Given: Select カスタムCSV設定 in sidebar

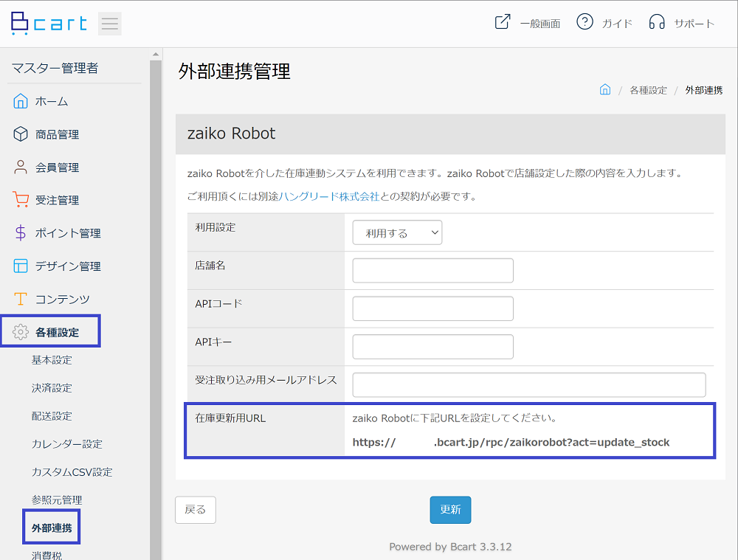Looking at the screenshot, I should pyautogui.click(x=72, y=472).
